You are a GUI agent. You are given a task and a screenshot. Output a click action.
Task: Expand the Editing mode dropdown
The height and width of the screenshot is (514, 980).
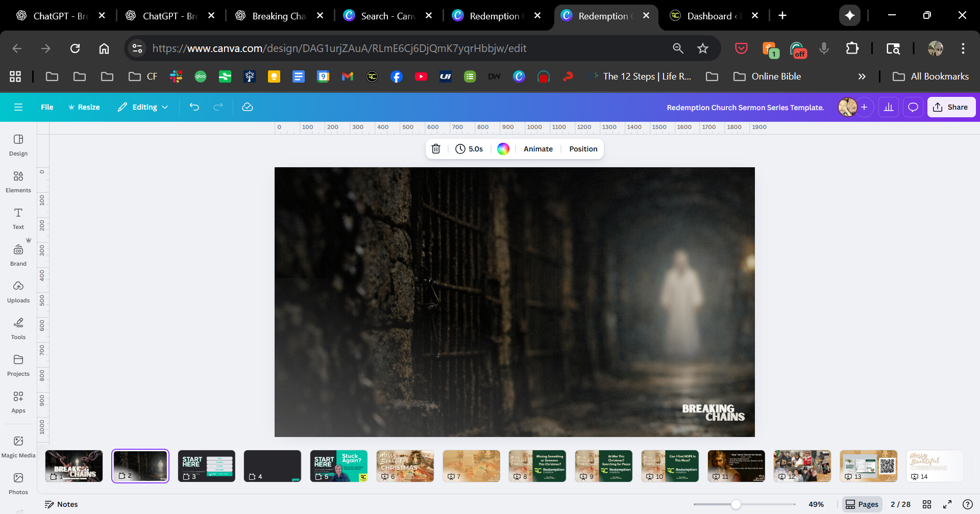click(143, 107)
